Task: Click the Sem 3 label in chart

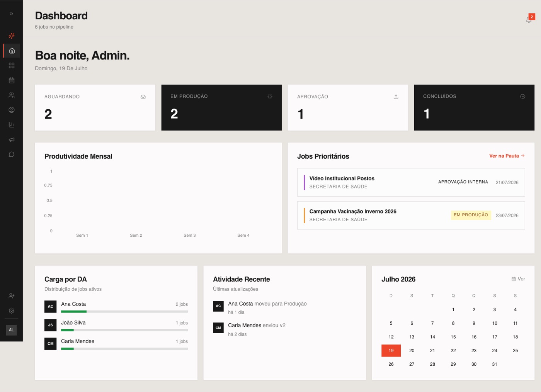Action: click(x=190, y=236)
